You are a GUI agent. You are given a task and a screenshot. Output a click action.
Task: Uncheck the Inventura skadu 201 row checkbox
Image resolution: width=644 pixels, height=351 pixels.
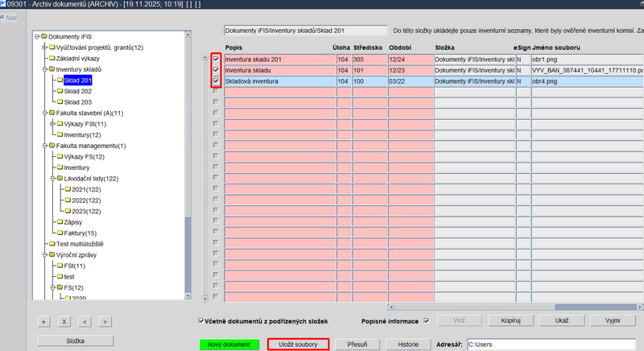tap(216, 59)
